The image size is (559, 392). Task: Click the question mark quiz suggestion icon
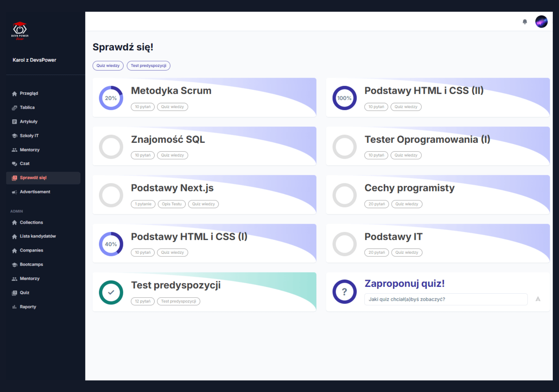(344, 292)
